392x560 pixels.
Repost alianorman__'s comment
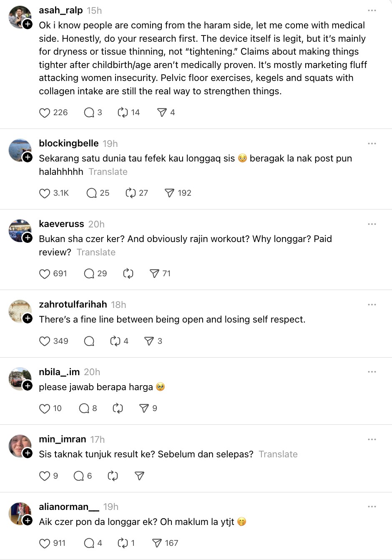[x=123, y=543]
